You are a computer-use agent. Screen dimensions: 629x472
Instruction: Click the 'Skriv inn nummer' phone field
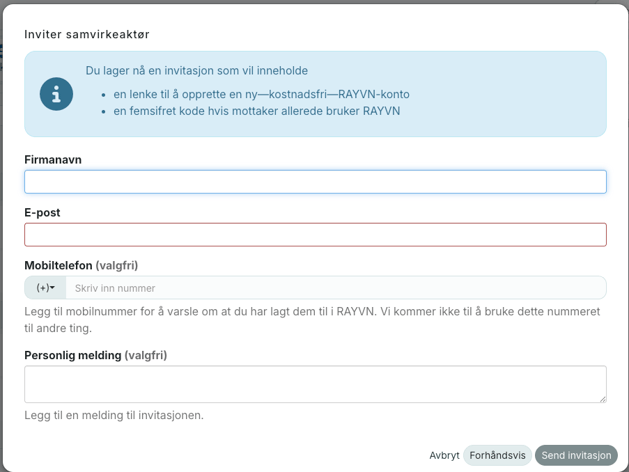pyautogui.click(x=335, y=288)
